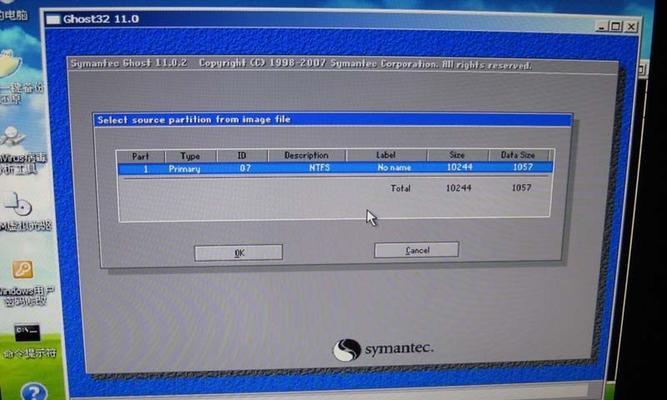
Task: Click the Description column header
Action: tap(306, 155)
